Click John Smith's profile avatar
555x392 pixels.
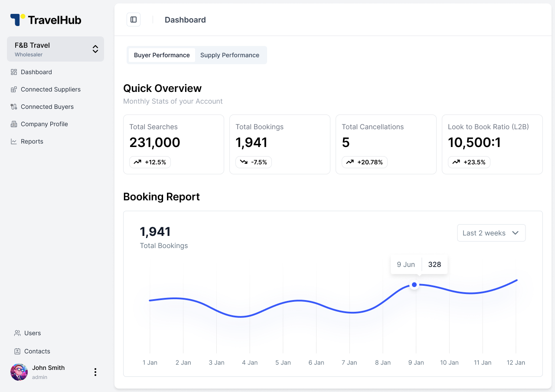[x=19, y=372]
